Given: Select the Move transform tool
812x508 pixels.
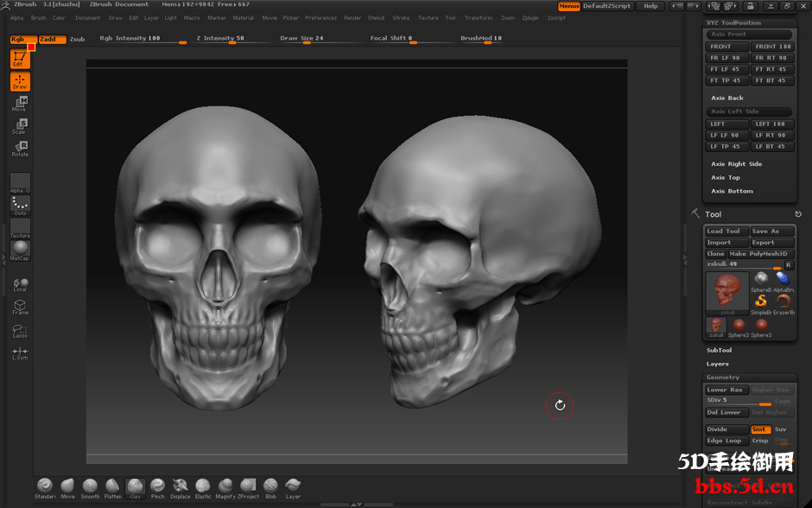Looking at the screenshot, I should click(20, 104).
